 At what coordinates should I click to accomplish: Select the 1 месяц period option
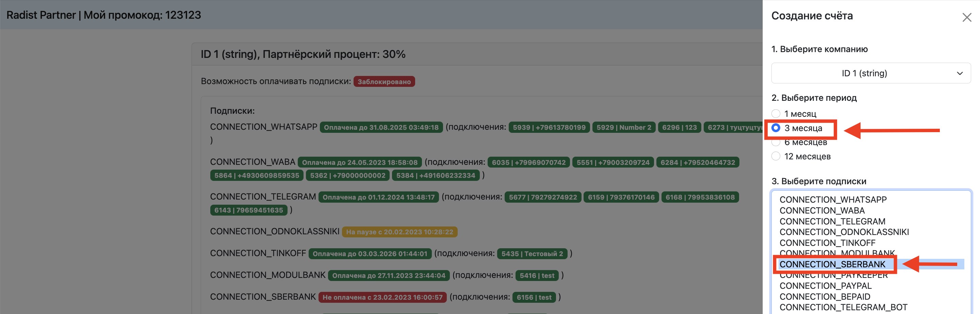click(x=776, y=114)
